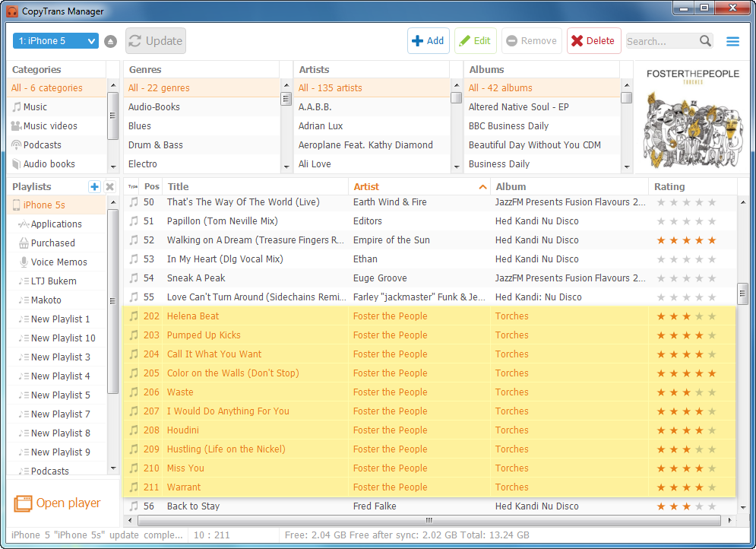
Task: Click the playlists scrollbar down arrow
Action: coord(113,468)
